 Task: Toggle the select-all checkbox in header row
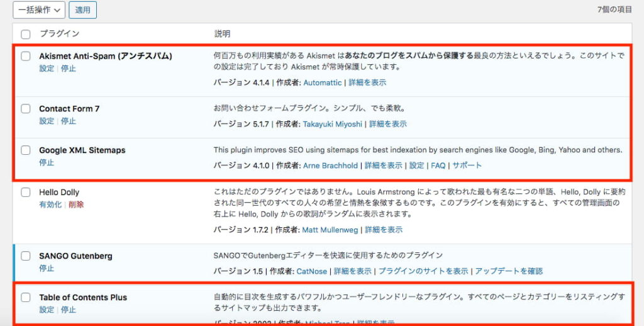[x=25, y=34]
